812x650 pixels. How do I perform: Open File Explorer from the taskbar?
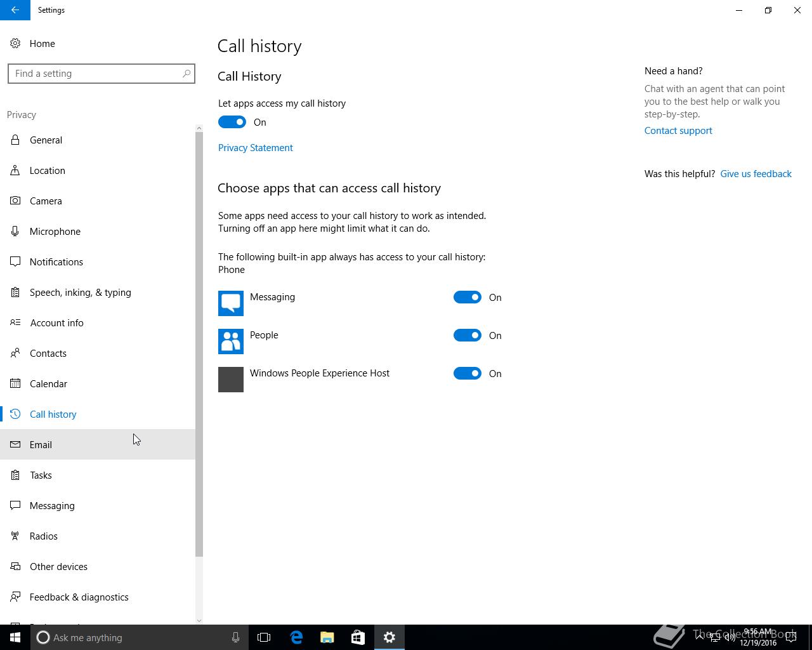327,637
